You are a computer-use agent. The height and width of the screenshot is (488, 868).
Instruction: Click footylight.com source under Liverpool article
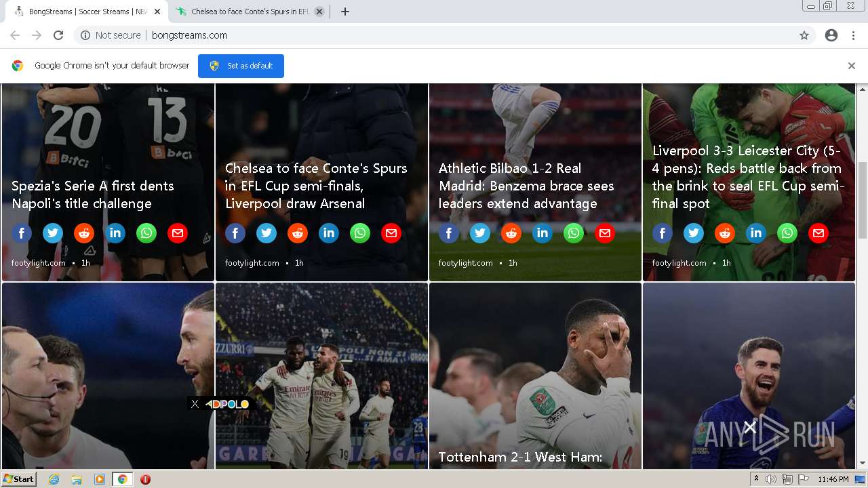[x=679, y=263]
